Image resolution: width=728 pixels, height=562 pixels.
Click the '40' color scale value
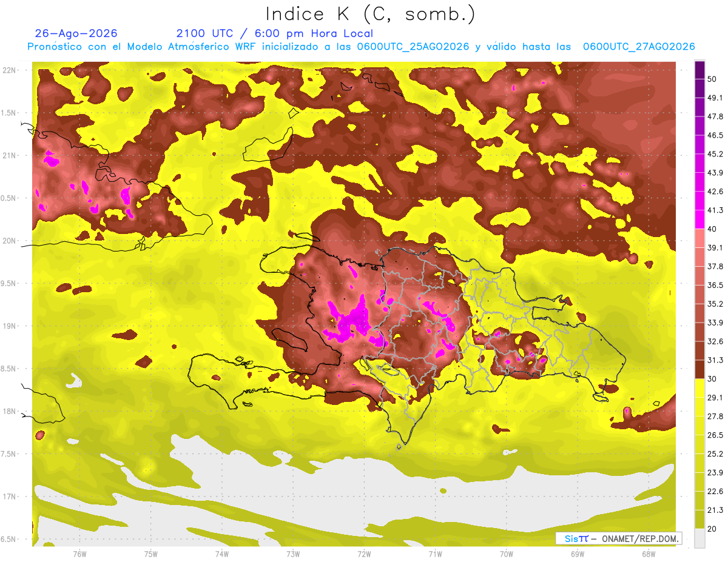713,229
